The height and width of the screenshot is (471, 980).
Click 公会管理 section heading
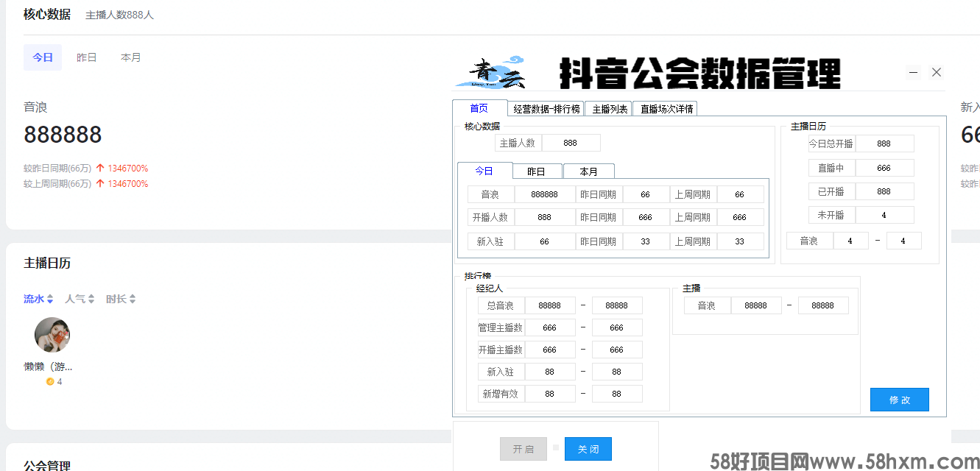click(x=47, y=465)
